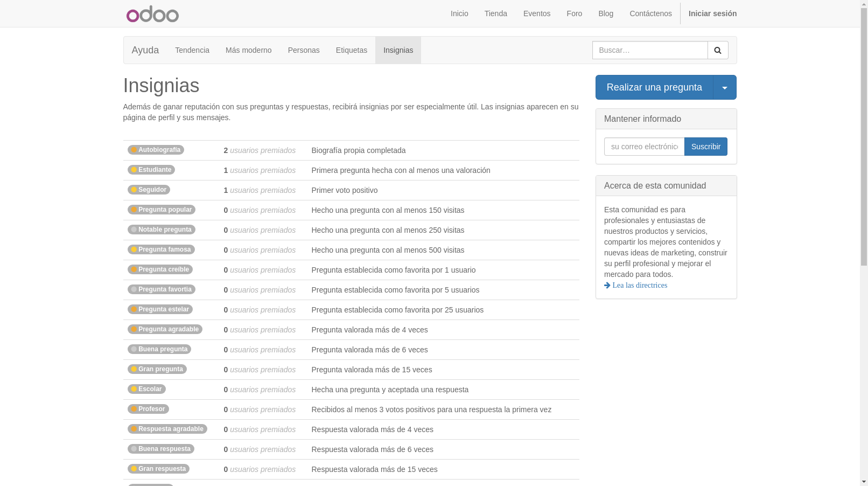868x486 pixels.
Task: Select the Profesor badge
Action: click(x=148, y=409)
